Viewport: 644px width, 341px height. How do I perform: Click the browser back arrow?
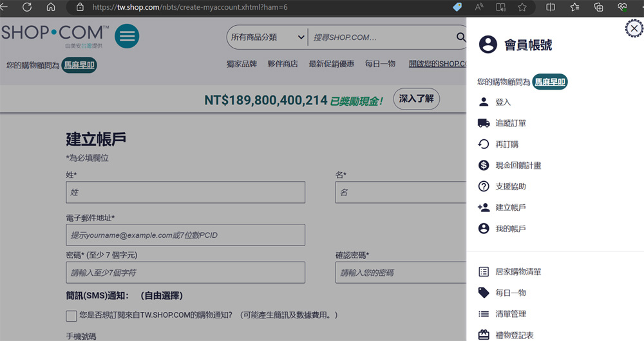(4, 7)
